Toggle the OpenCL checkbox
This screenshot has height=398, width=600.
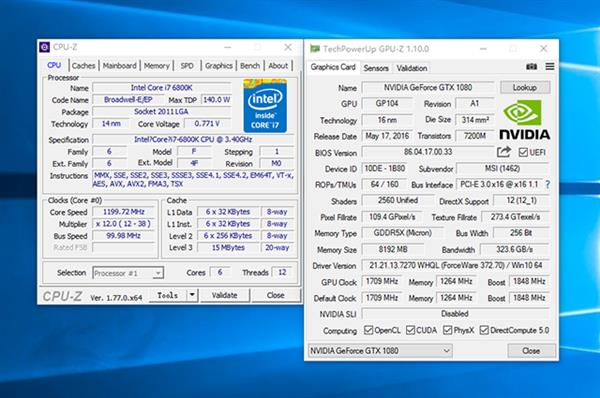[368, 330]
